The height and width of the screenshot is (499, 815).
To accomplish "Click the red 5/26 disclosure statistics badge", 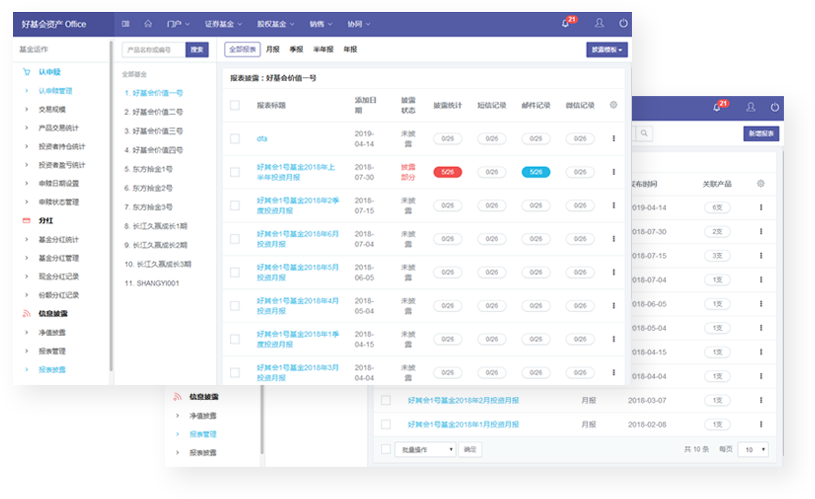I will (x=447, y=172).
